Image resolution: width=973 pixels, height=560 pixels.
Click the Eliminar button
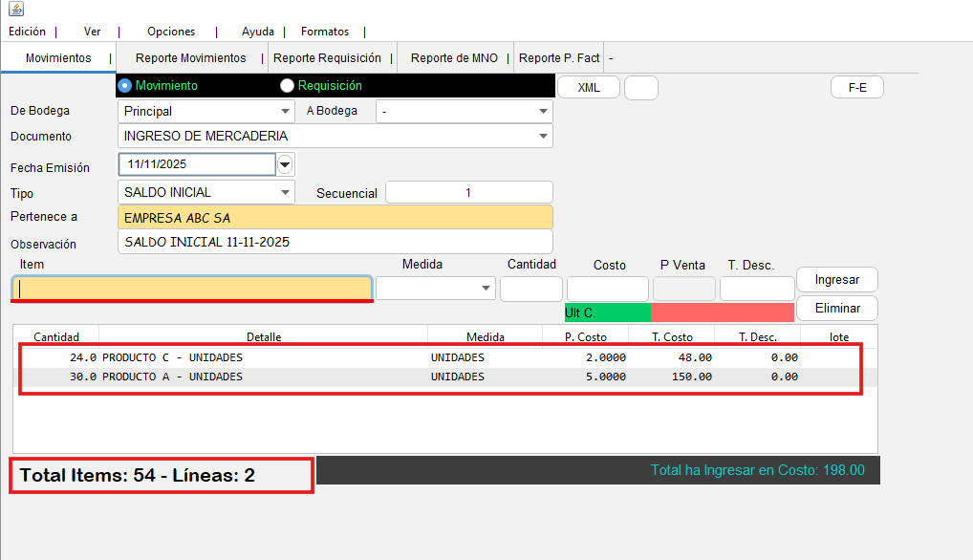(x=836, y=309)
